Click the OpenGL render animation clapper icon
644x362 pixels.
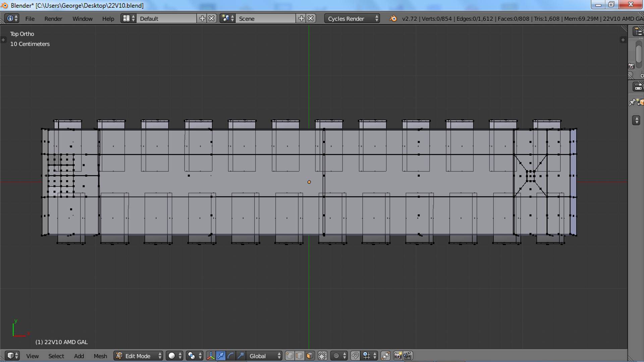pos(408,356)
